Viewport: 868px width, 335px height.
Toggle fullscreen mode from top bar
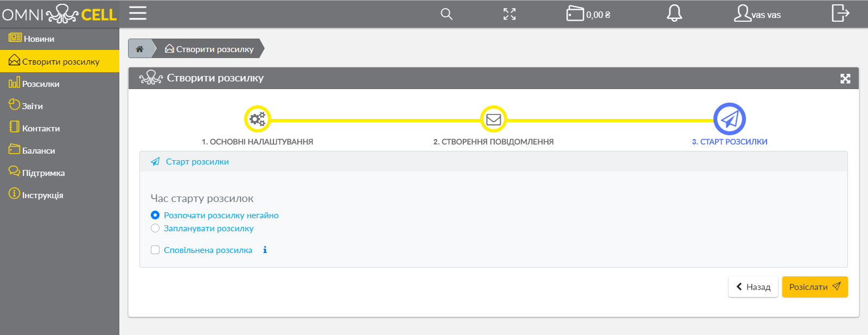(x=509, y=14)
